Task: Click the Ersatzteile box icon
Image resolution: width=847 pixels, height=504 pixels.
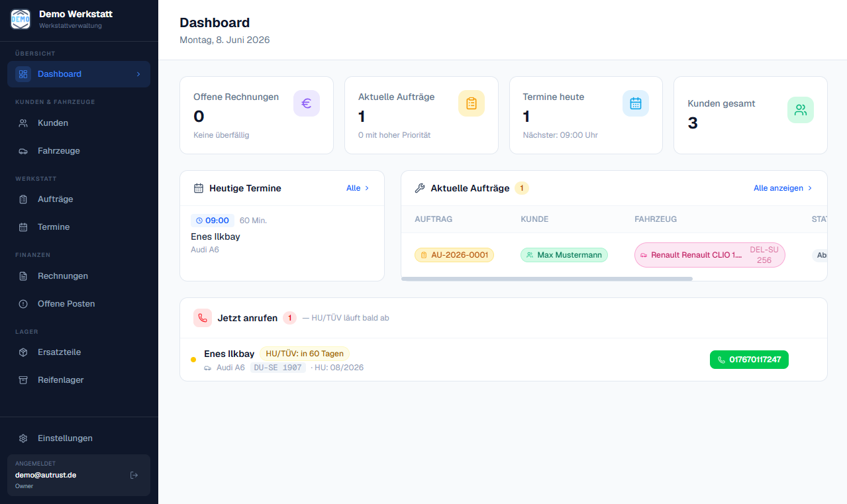Action: [x=23, y=352]
